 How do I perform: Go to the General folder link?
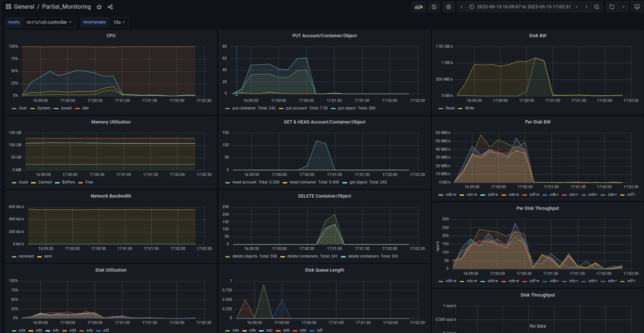coord(24,7)
